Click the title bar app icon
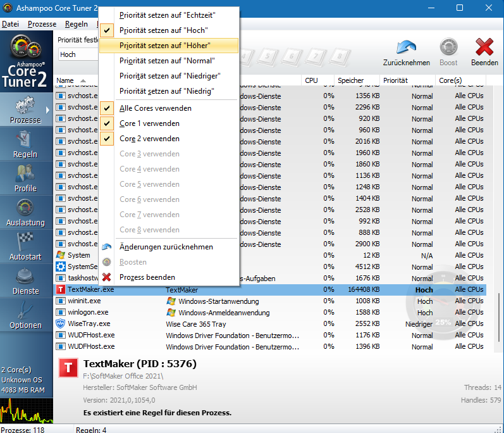 point(8,8)
